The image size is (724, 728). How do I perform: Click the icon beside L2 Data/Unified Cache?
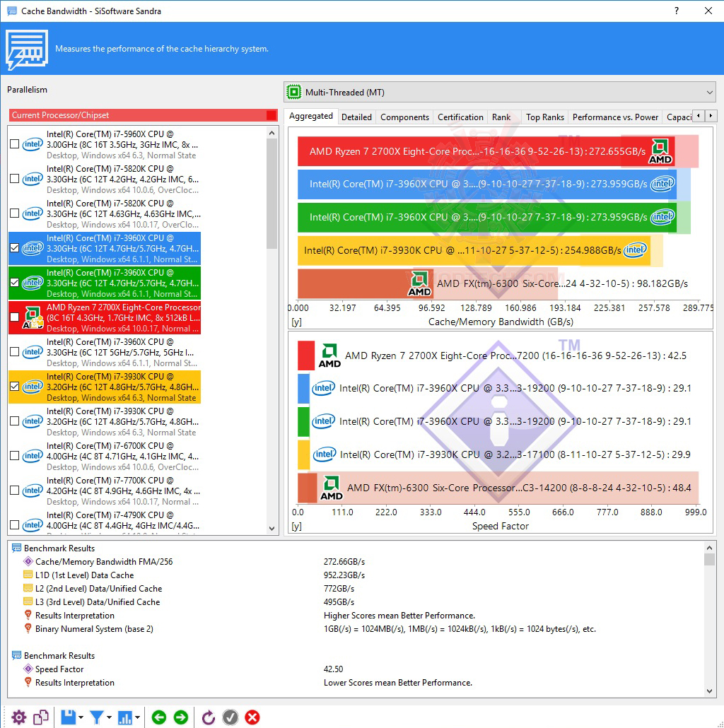coord(28,588)
